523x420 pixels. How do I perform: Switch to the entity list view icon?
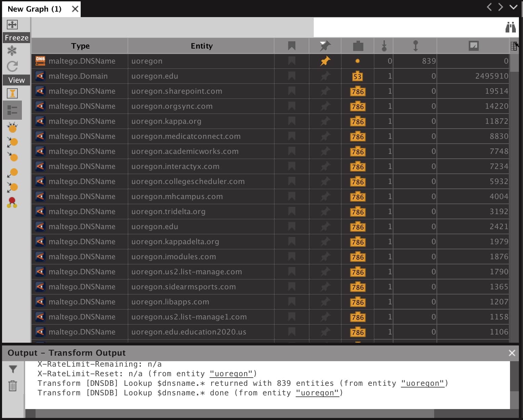pyautogui.click(x=12, y=110)
